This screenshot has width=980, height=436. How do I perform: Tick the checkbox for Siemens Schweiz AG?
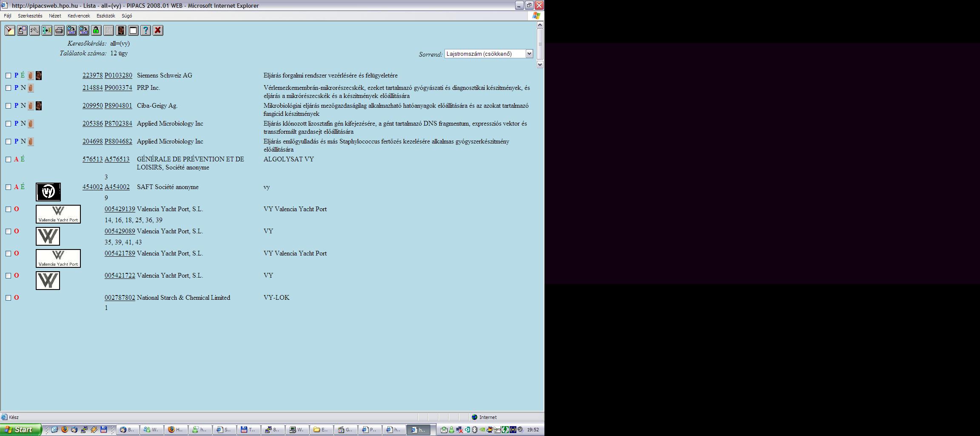(x=8, y=75)
